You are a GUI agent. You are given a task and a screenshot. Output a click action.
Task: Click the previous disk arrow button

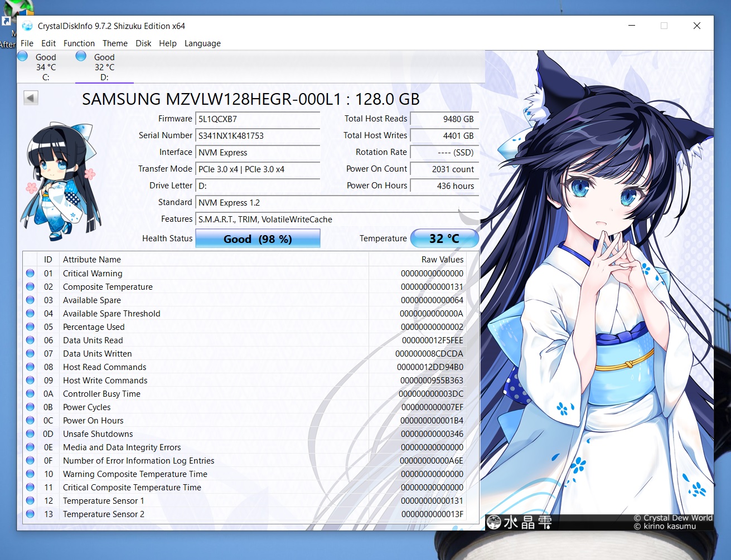[31, 98]
